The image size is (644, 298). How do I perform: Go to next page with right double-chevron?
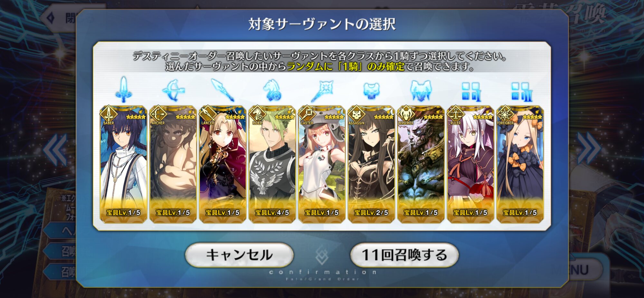click(x=589, y=148)
